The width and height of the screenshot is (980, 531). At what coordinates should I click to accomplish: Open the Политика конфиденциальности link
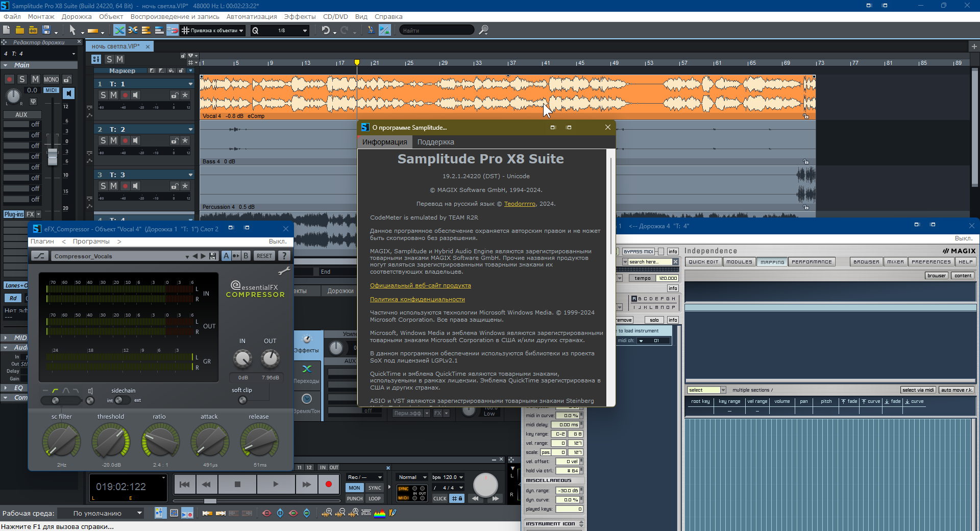[418, 299]
